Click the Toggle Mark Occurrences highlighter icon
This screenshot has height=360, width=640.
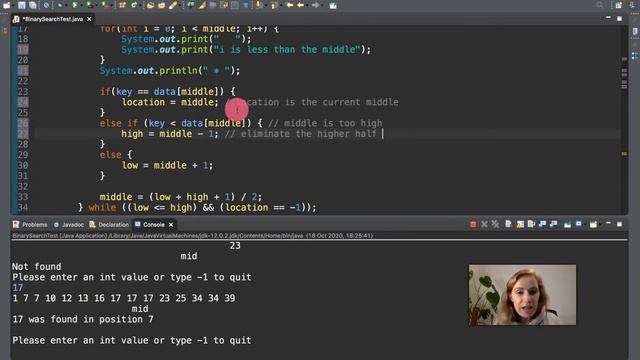point(202,5)
